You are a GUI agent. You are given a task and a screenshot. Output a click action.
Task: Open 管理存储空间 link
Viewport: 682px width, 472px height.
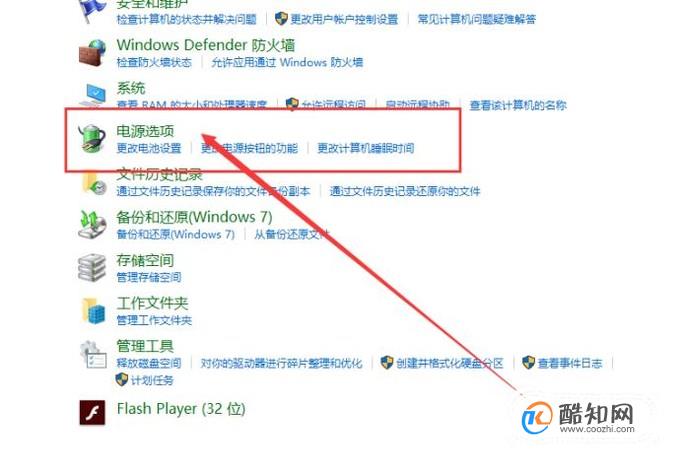pyautogui.click(x=149, y=277)
